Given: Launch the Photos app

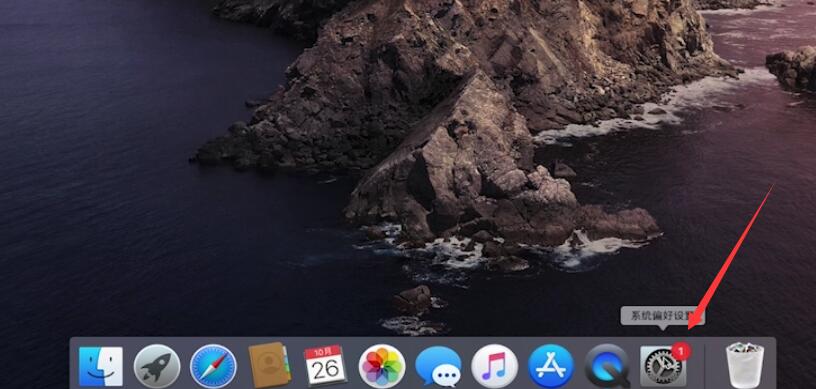Looking at the screenshot, I should coord(382,366).
